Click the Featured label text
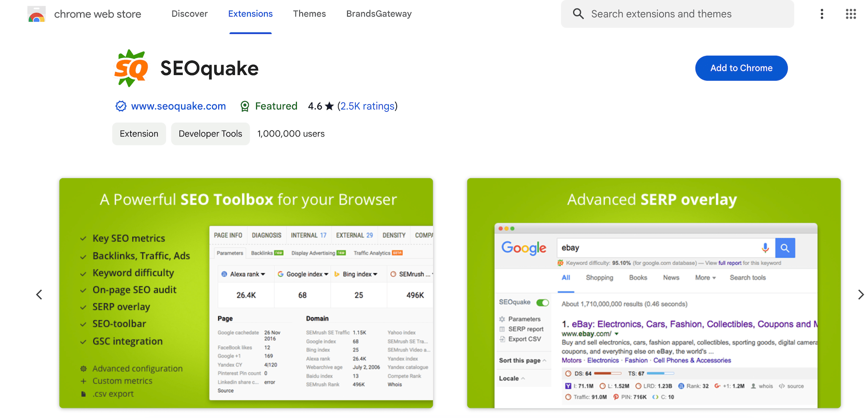Screen dimensions: 868x418 tap(276, 106)
